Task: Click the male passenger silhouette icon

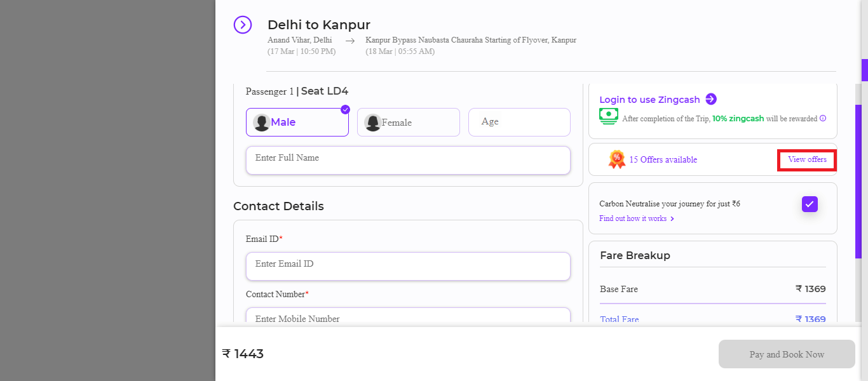Action: pos(261,121)
